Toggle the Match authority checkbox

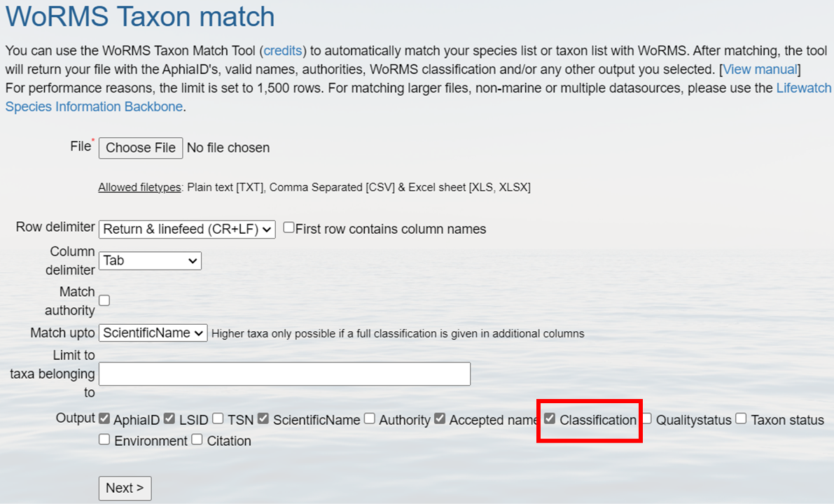(104, 300)
